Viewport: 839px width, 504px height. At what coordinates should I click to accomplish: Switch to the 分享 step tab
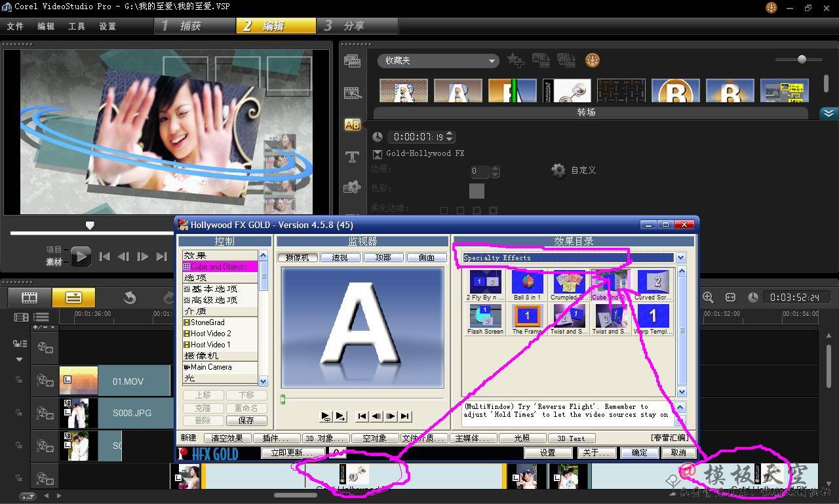click(359, 26)
